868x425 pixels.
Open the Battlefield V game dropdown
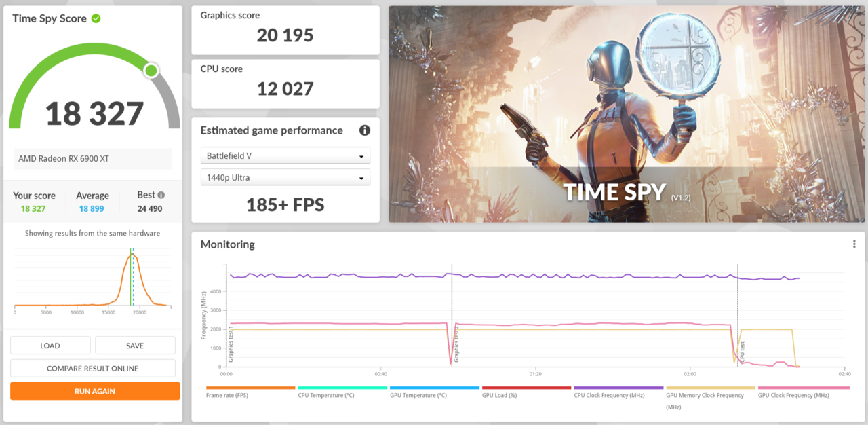285,155
